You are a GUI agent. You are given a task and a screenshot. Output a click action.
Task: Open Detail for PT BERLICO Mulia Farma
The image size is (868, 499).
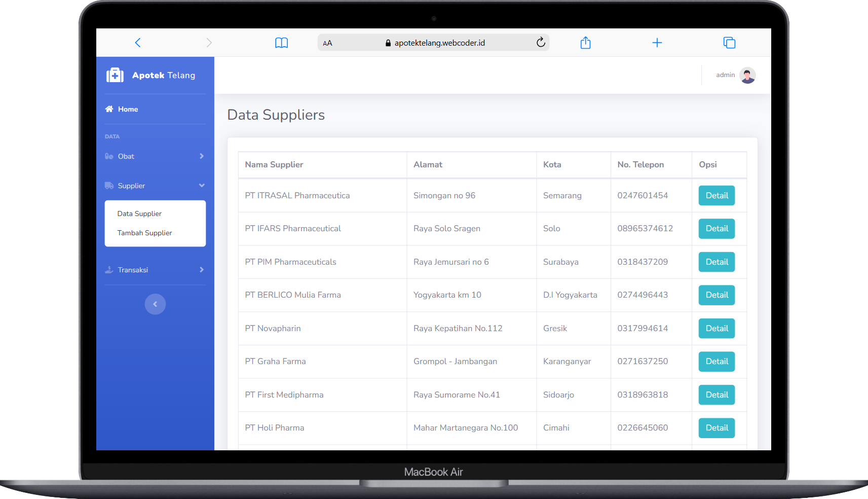tap(716, 295)
